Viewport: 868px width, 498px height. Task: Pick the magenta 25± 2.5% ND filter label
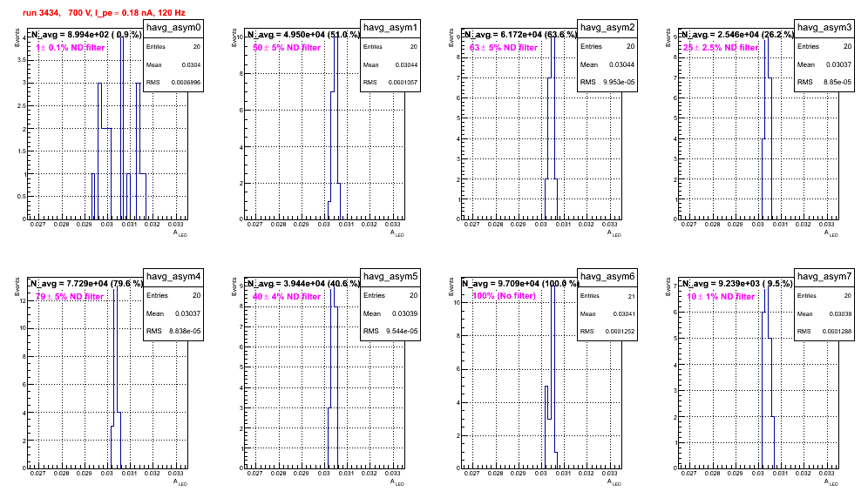720,48
